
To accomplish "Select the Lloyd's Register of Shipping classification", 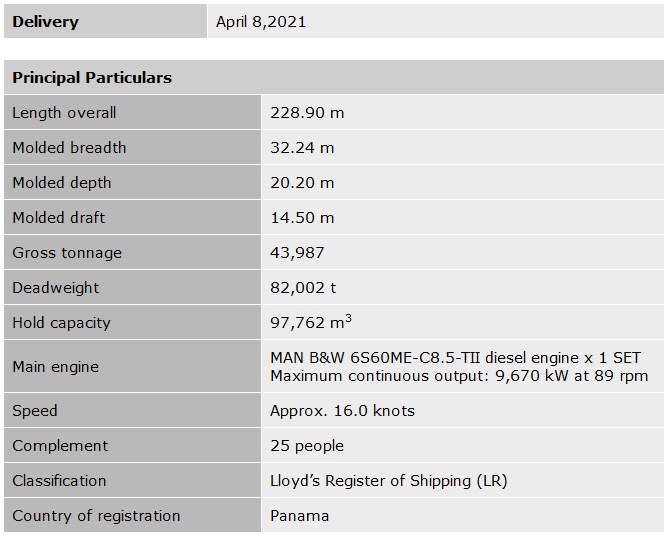I will click(x=388, y=481).
